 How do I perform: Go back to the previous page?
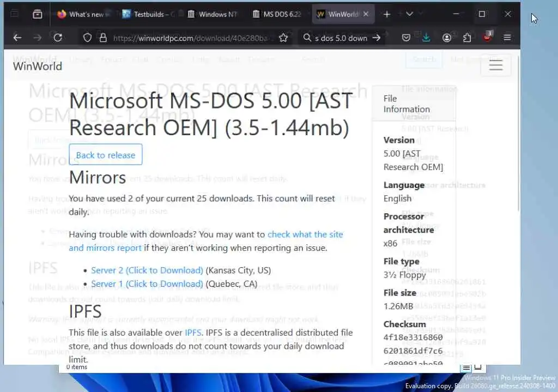[x=17, y=38]
